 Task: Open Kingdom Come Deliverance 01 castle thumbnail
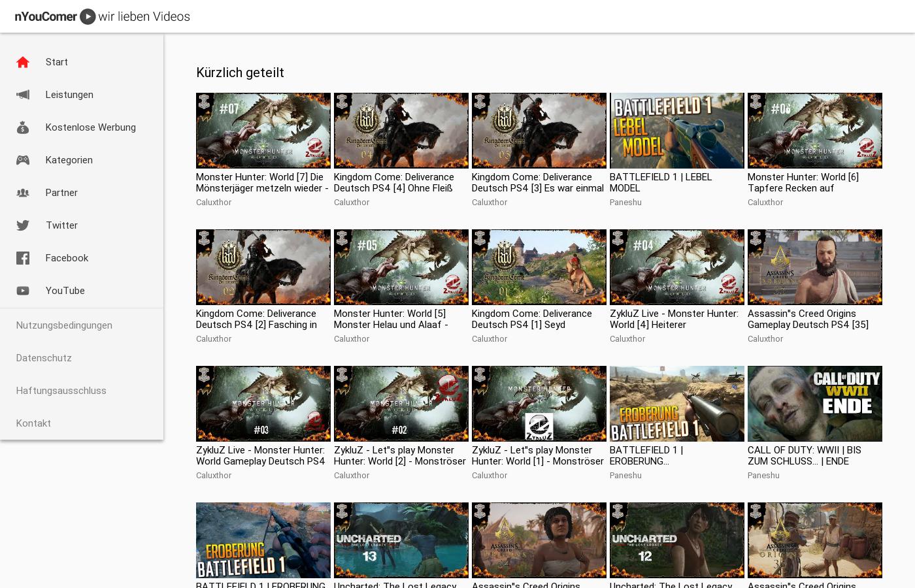[x=539, y=267]
